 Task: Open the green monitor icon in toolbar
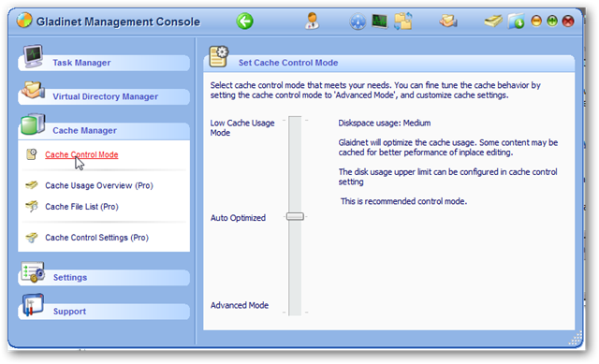379,21
